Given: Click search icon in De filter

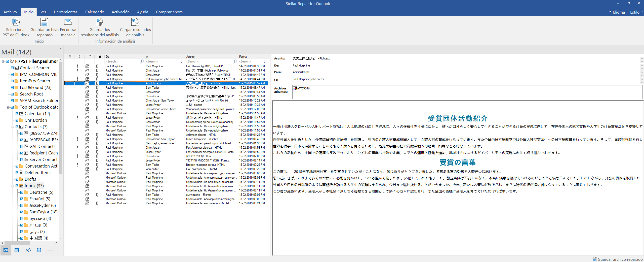Looking at the screenshot, I should 142,61.
